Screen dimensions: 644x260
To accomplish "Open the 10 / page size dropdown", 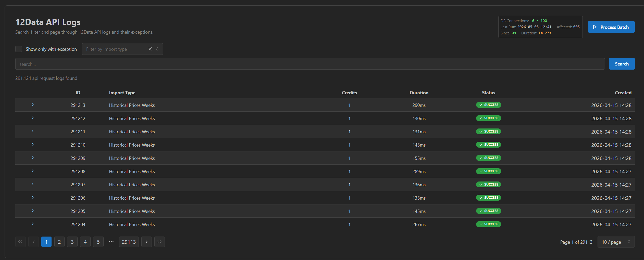I will coord(616,242).
